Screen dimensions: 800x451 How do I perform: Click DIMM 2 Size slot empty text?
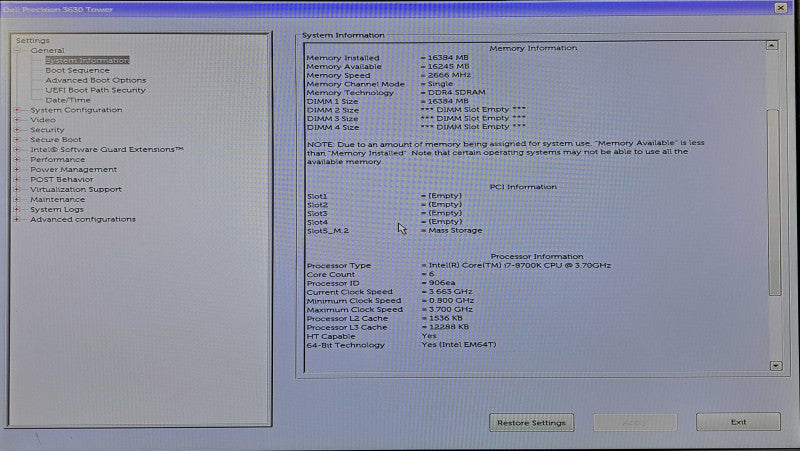coord(473,109)
